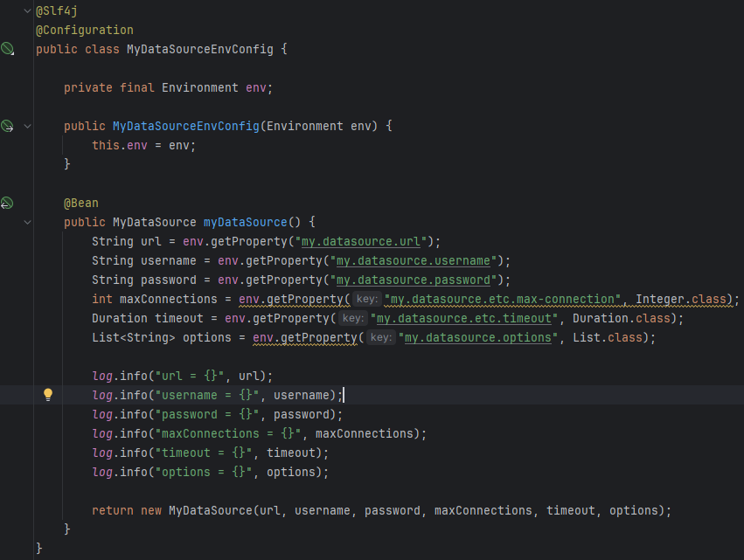Open the "my.datasource.options" property key
744x560 pixels.
coord(478,337)
